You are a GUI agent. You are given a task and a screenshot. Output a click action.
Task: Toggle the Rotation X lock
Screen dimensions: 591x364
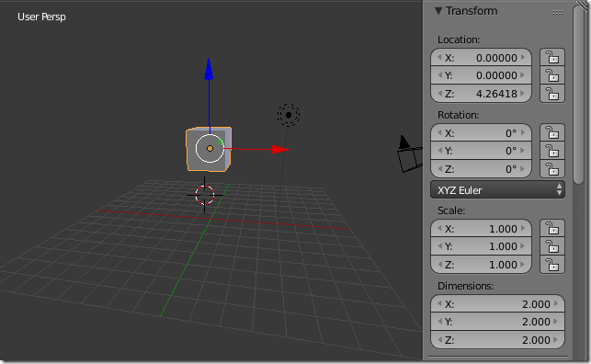pyautogui.click(x=552, y=133)
